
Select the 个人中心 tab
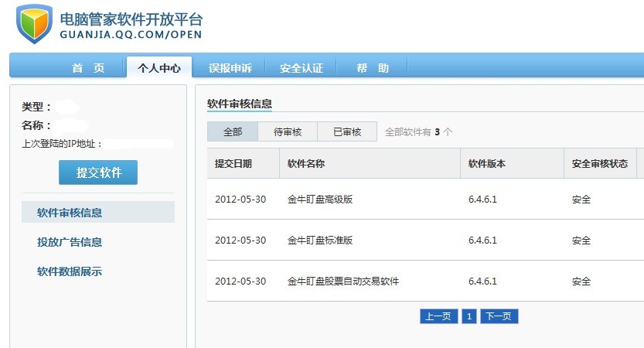pos(159,67)
